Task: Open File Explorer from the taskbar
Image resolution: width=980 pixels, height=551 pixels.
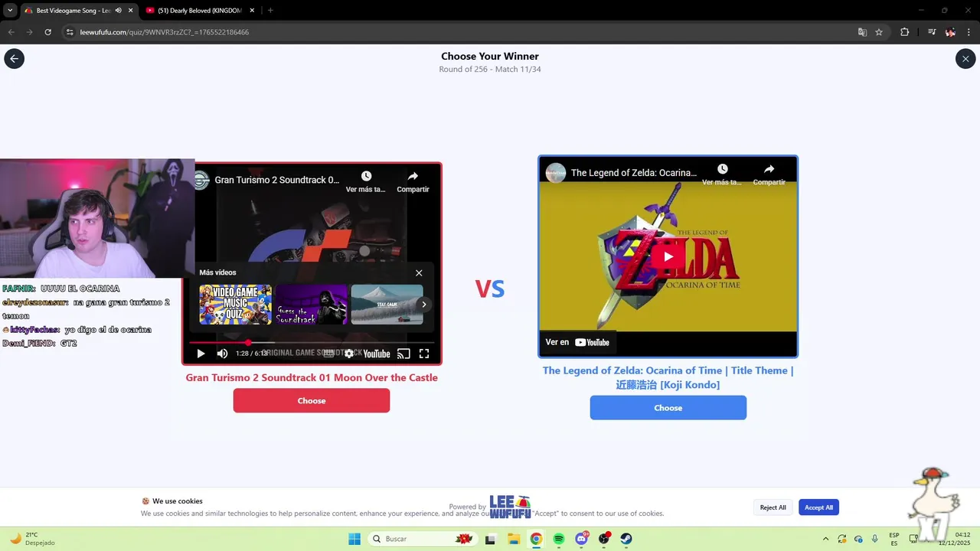Action: [x=513, y=539]
